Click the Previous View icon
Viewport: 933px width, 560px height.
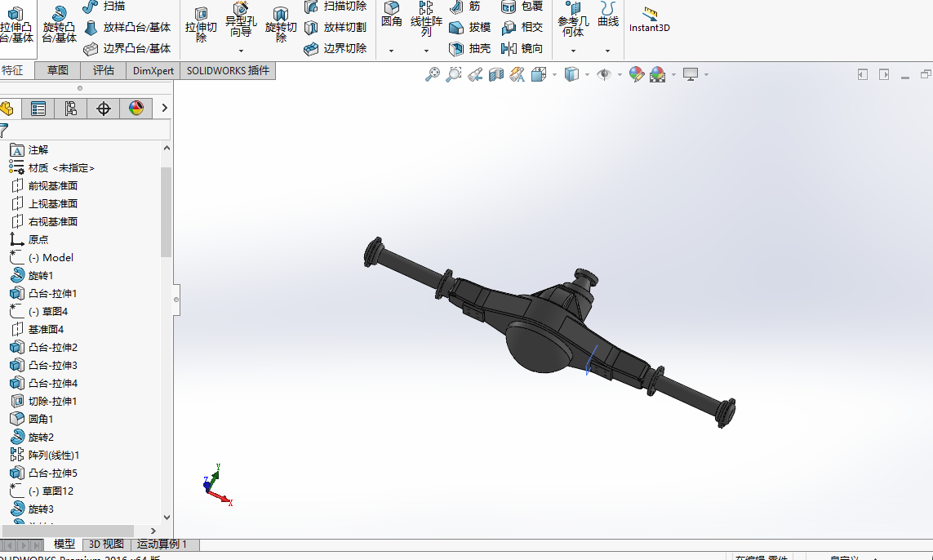pyautogui.click(x=475, y=74)
